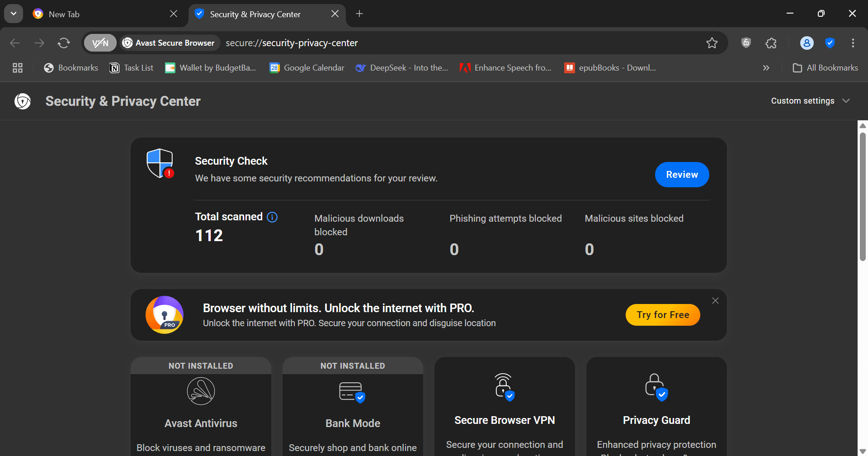Open the tab search dropdown arrow
This screenshot has width=868, height=456.
[x=14, y=14]
